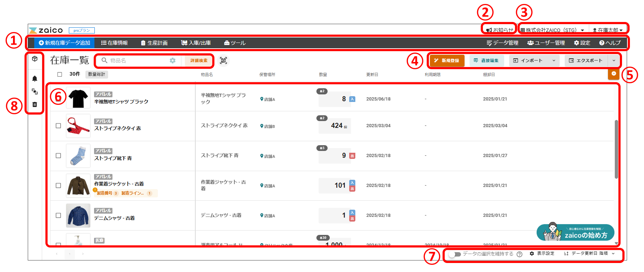Enable データの選択を維持する toggle
644x272 pixels.
[x=455, y=254]
